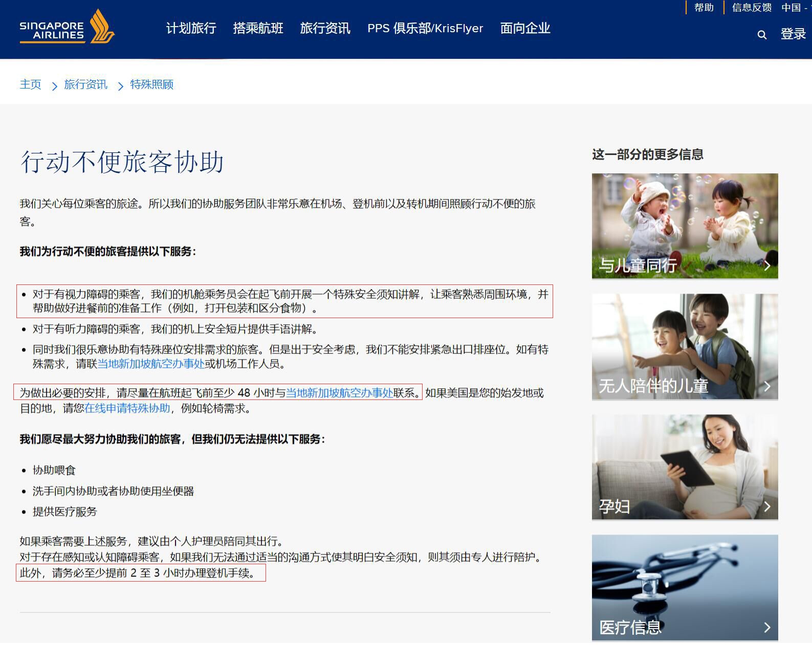Navigate to 旅行资讯 breadcrumb link
This screenshot has height=645, width=812.
tap(85, 84)
